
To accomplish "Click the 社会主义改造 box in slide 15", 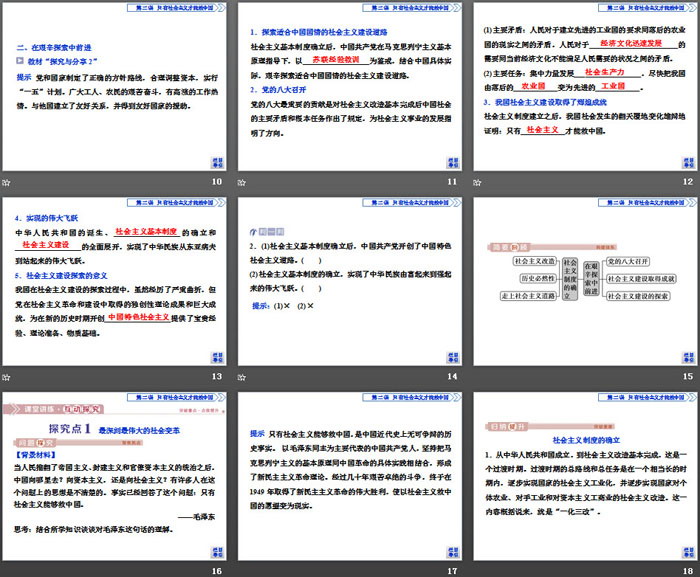I will click(535, 261).
